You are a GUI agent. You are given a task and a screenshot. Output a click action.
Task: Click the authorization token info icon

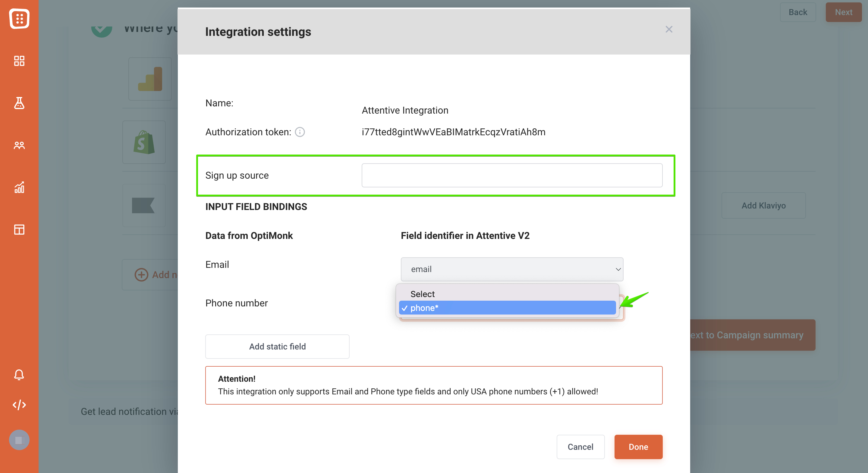(300, 132)
